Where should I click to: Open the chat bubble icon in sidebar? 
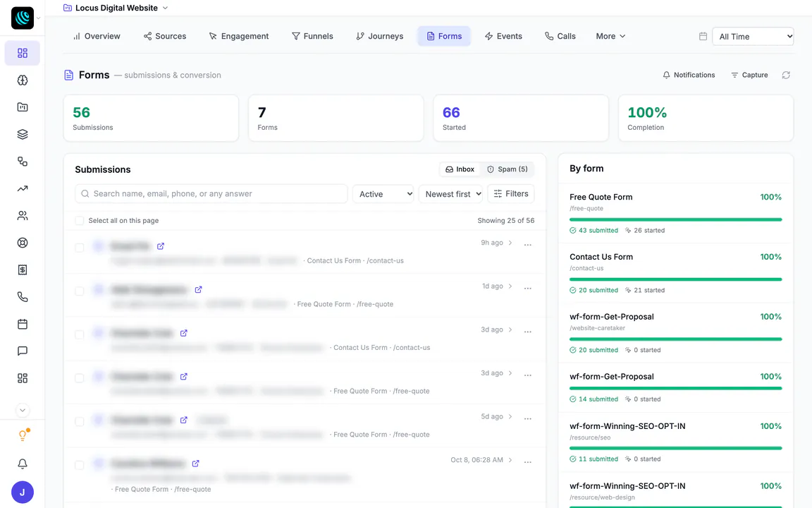click(23, 351)
